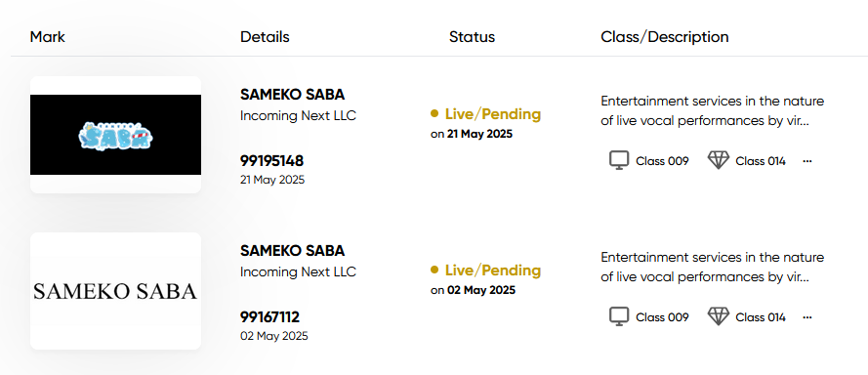The image size is (868, 375).
Task: Click the Details column header
Action: point(265,37)
